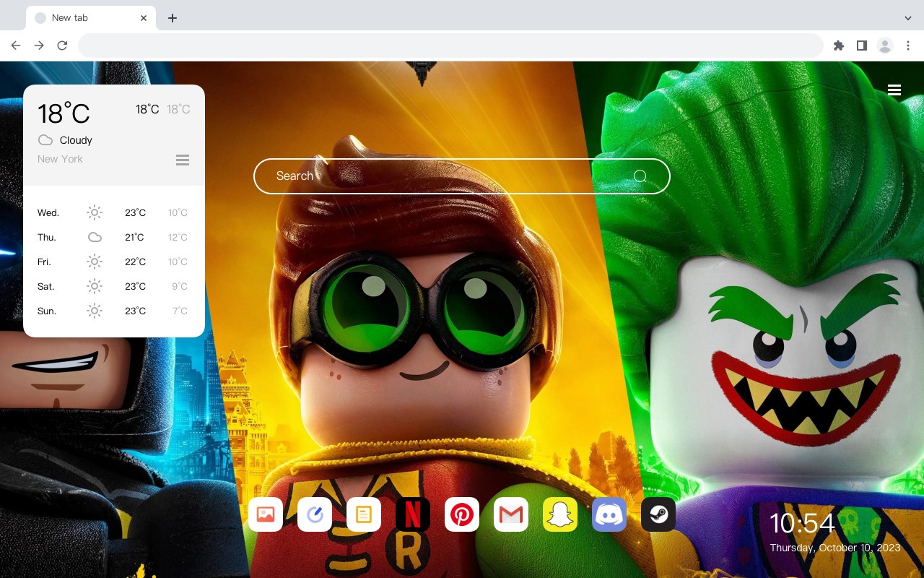Open the weather widget menu icon
924x578 pixels.
coord(183,160)
